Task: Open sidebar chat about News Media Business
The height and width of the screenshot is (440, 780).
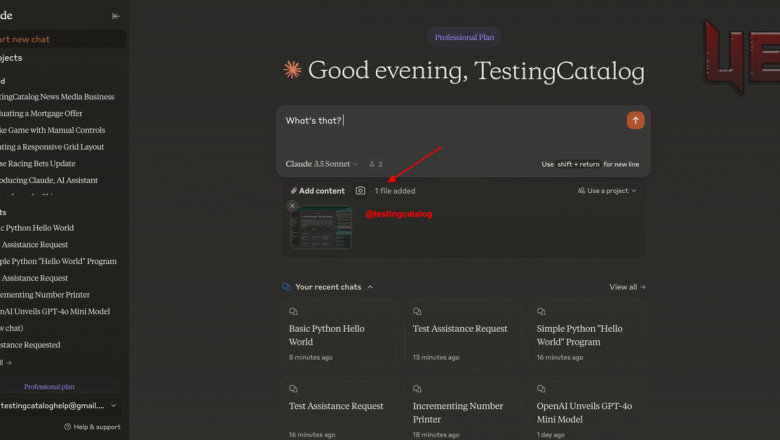Action: (57, 96)
